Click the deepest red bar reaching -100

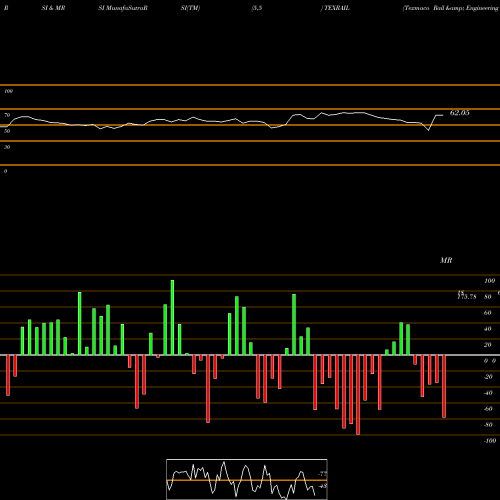point(358,395)
